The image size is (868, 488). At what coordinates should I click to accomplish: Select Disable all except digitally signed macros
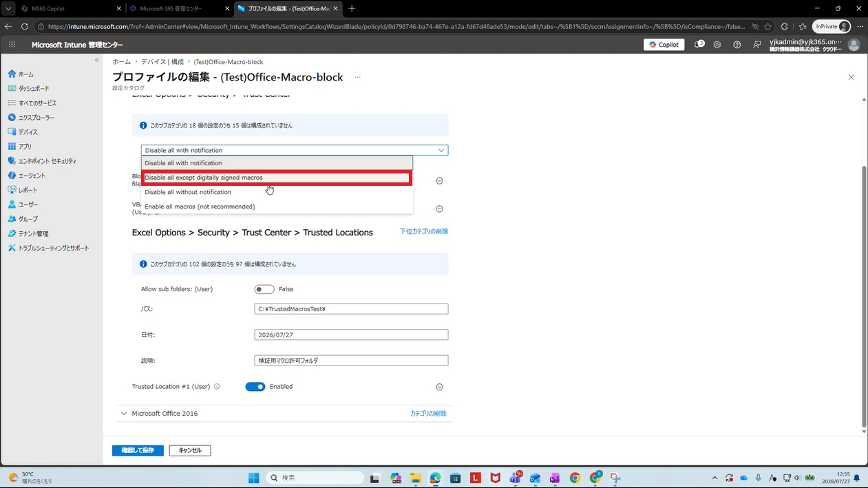(277, 178)
